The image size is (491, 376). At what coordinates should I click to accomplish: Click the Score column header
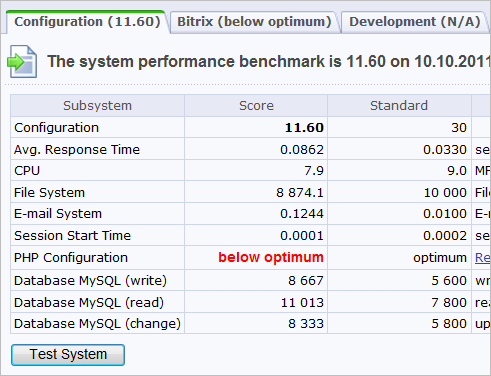[256, 106]
